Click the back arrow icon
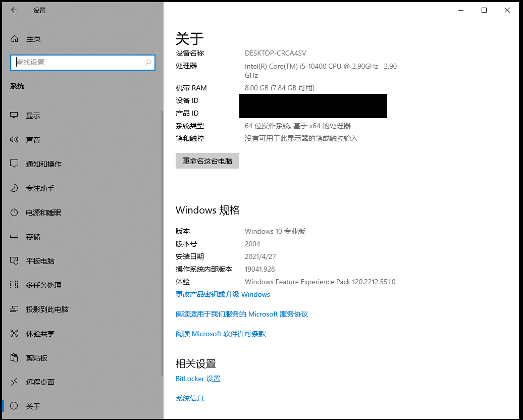The image size is (523, 420). tap(14, 10)
